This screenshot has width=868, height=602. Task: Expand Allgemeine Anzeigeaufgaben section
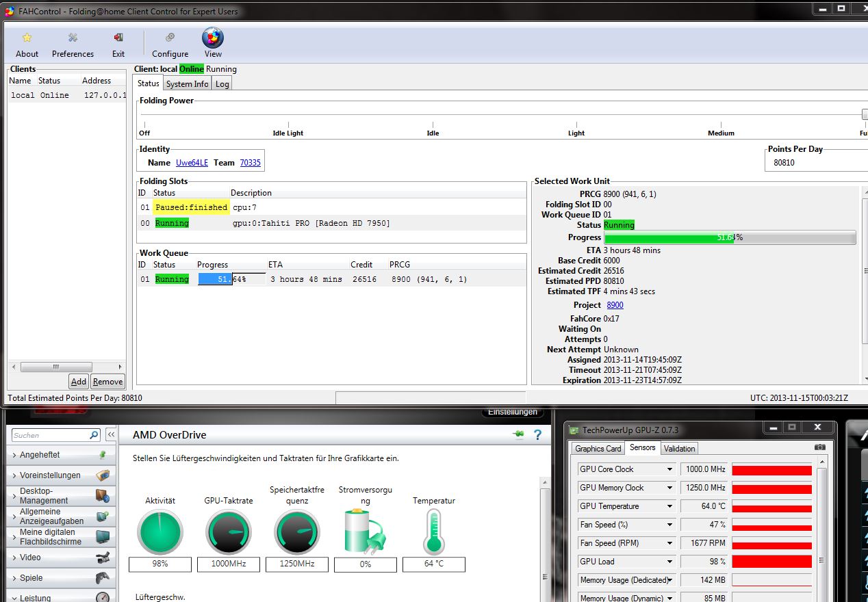pyautogui.click(x=61, y=516)
